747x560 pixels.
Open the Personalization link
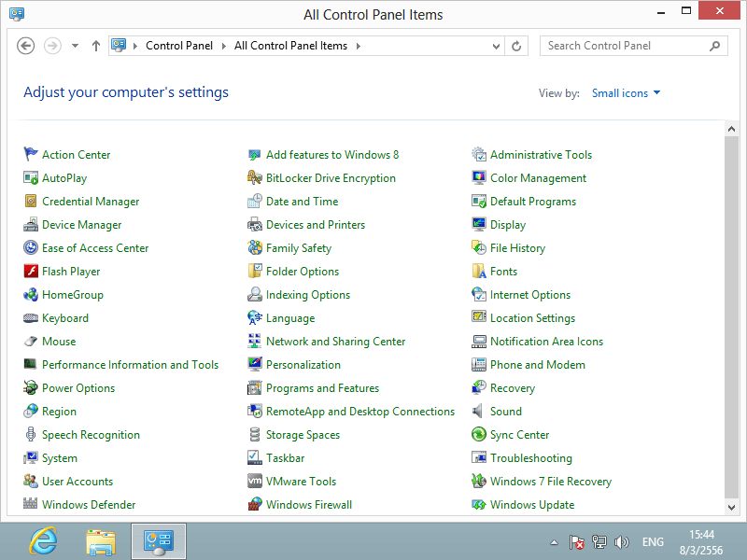[x=303, y=365]
